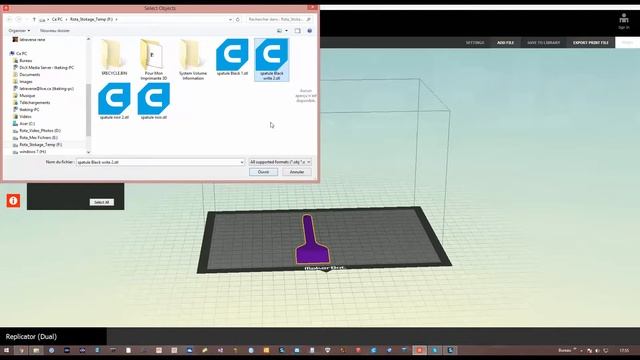Select Documents in the navigation tree

(x=29, y=75)
